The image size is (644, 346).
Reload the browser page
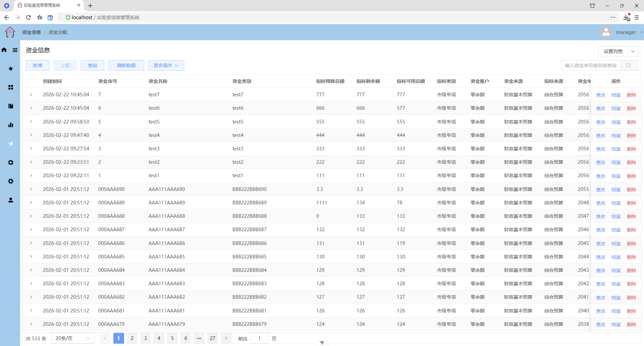29,17
